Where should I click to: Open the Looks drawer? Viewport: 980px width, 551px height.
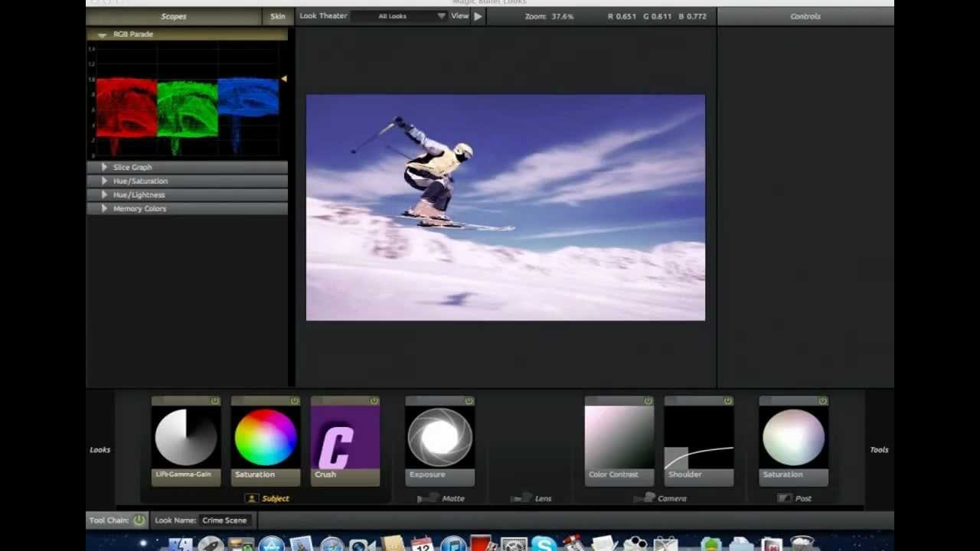tap(100, 450)
